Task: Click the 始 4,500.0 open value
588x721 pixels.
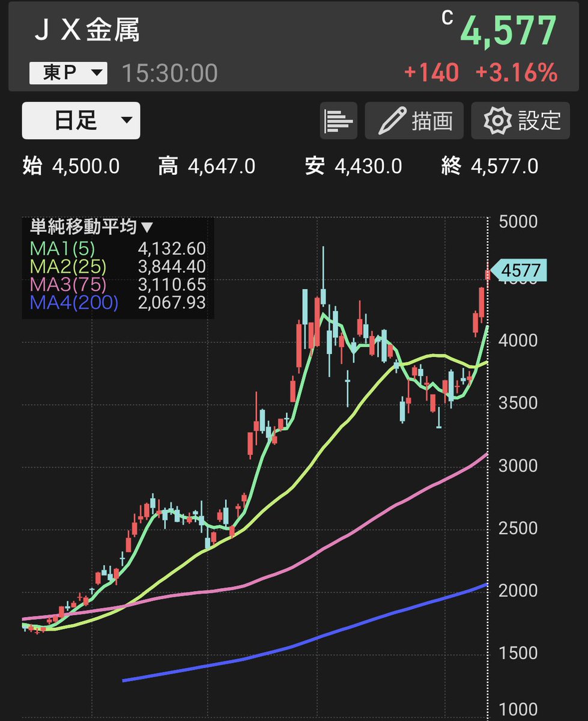Action: (x=71, y=166)
